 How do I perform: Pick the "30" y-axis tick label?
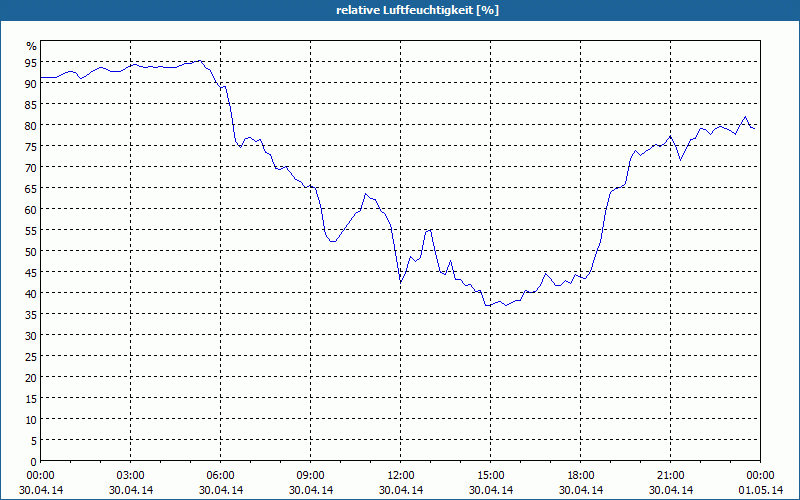31,335
